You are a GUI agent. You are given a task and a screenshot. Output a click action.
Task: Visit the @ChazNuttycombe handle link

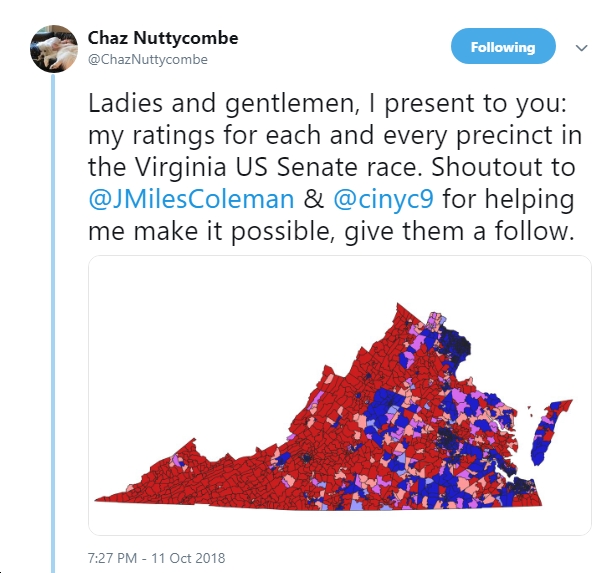(x=148, y=60)
